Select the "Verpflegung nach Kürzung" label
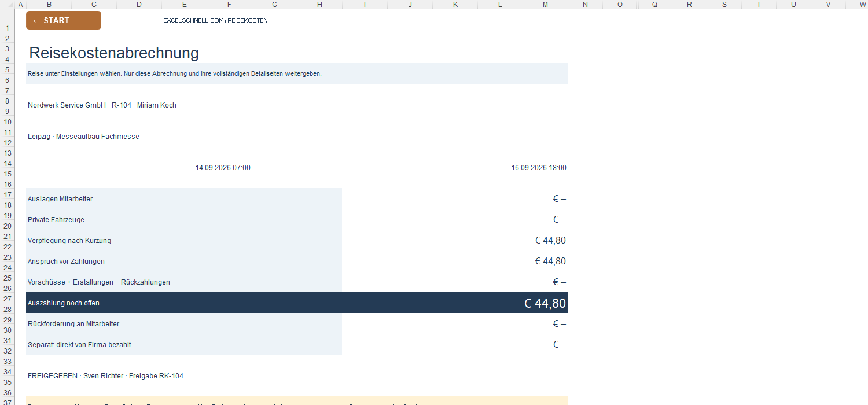Image resolution: width=868 pixels, height=405 pixels. (69, 241)
